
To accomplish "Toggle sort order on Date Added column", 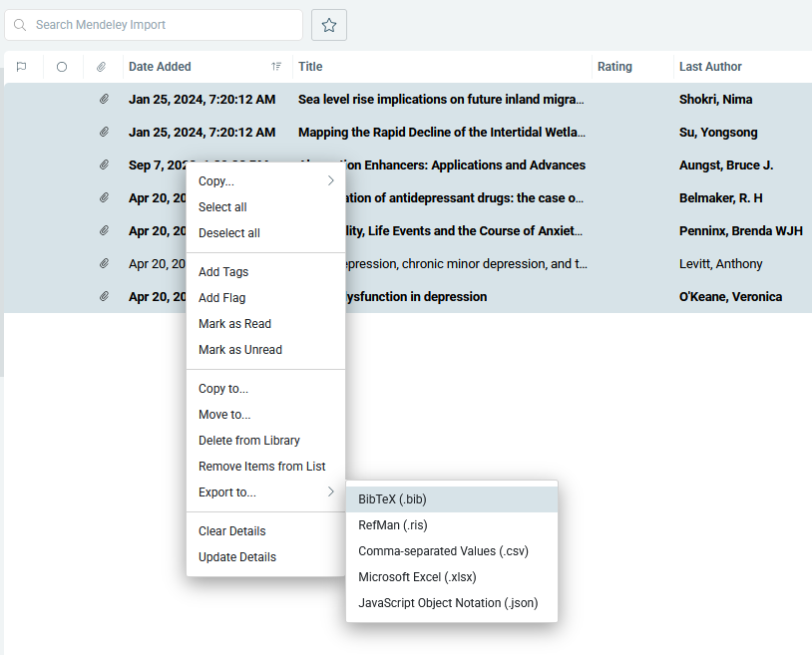I will 275,67.
